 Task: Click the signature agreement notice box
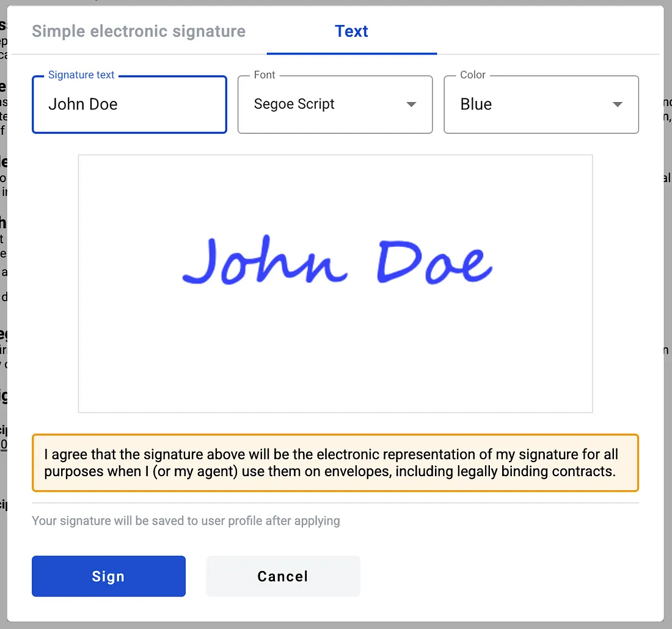335,463
